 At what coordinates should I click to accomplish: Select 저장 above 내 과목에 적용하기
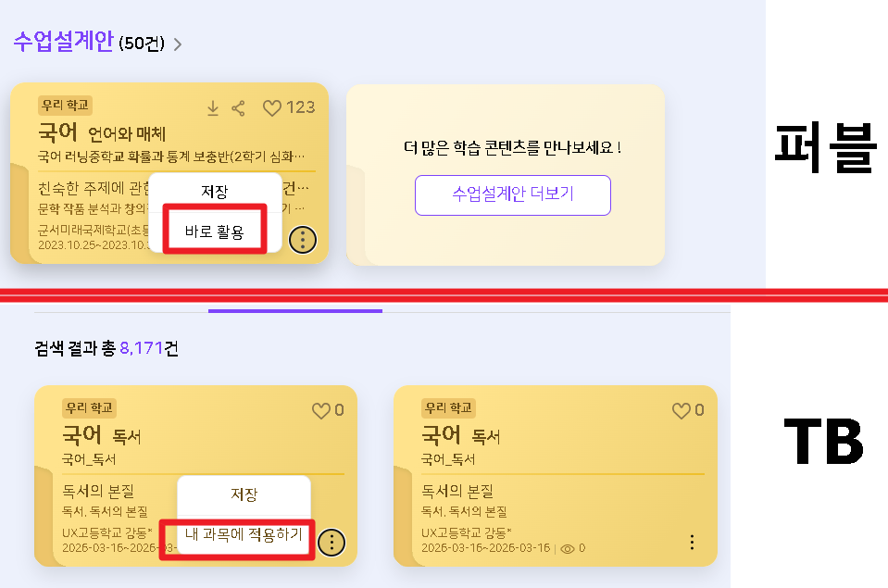(244, 494)
